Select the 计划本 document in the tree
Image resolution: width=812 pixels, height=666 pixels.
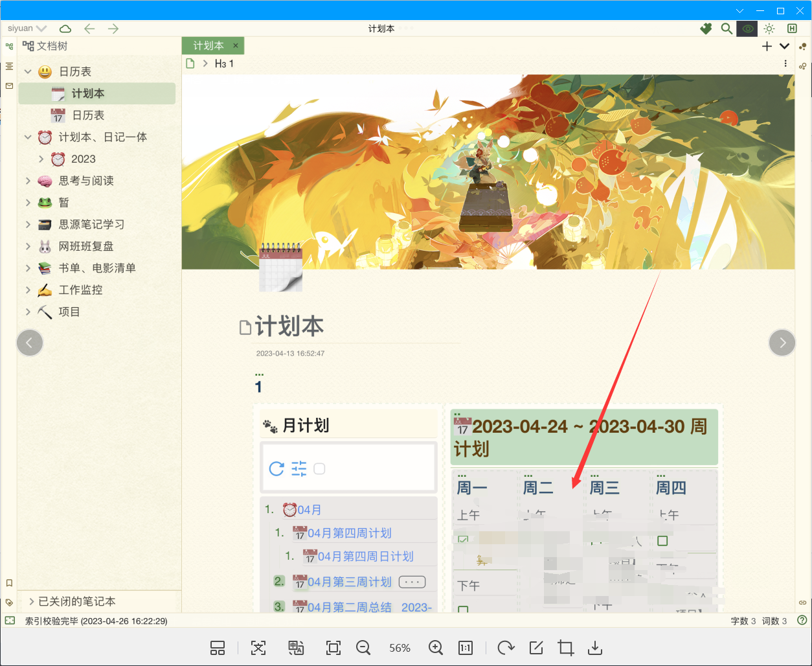(x=97, y=93)
